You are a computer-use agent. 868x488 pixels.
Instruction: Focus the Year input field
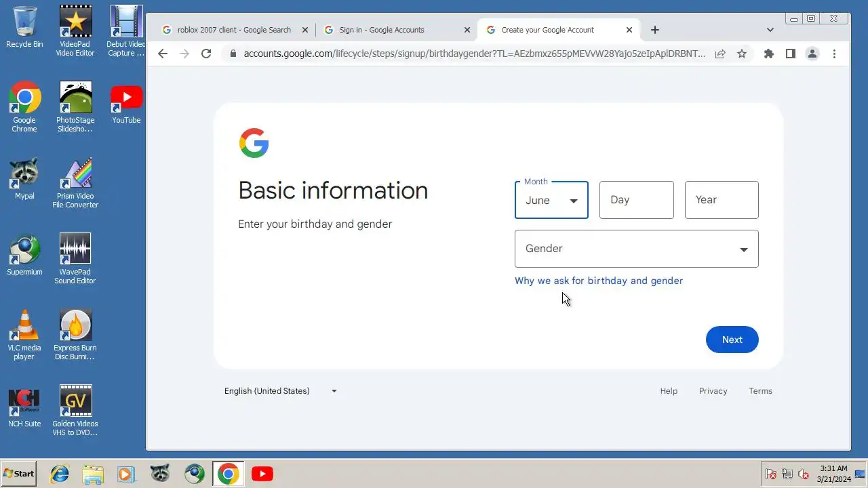[722, 200]
